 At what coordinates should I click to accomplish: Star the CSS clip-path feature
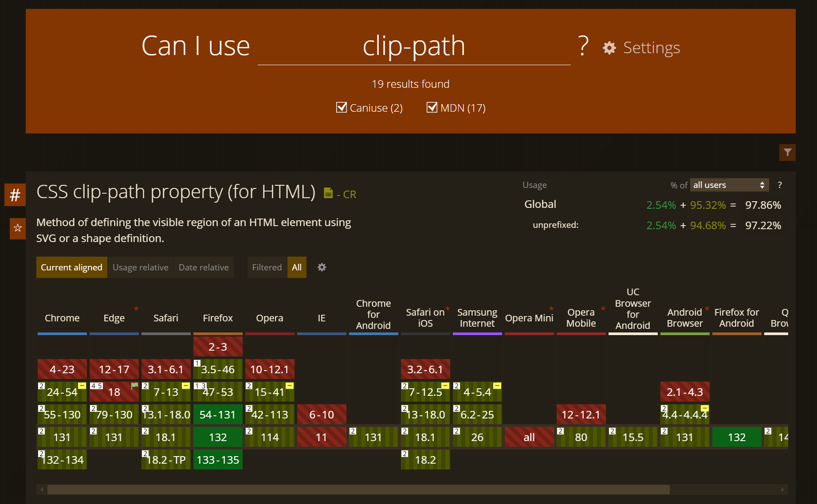[x=18, y=228]
